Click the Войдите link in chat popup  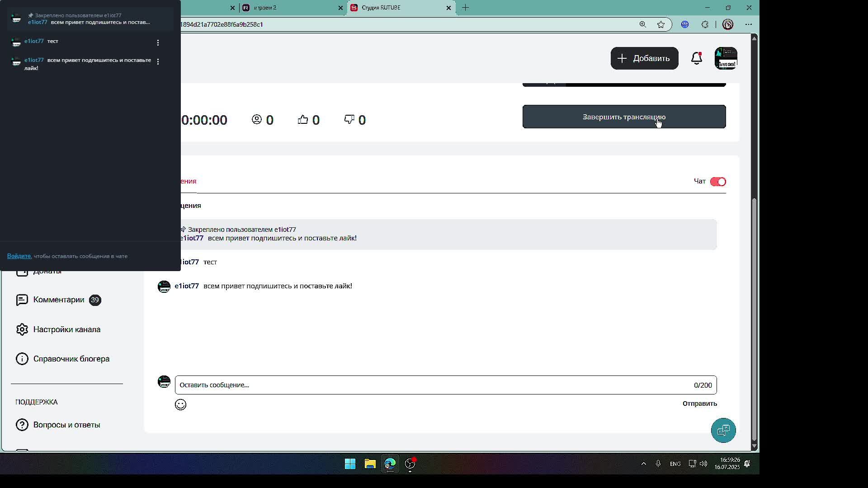click(19, 256)
